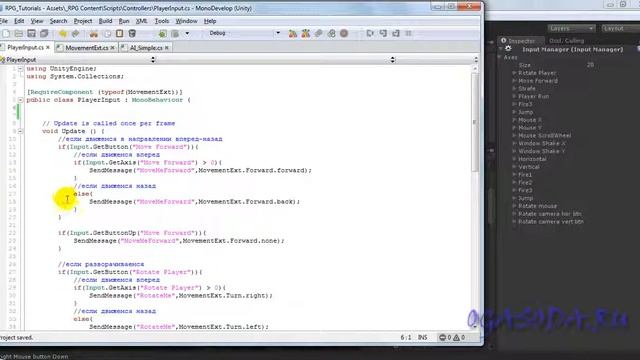Screen dimensions: 640x360
Task: Open the Edit menu
Action: pos(19,21)
